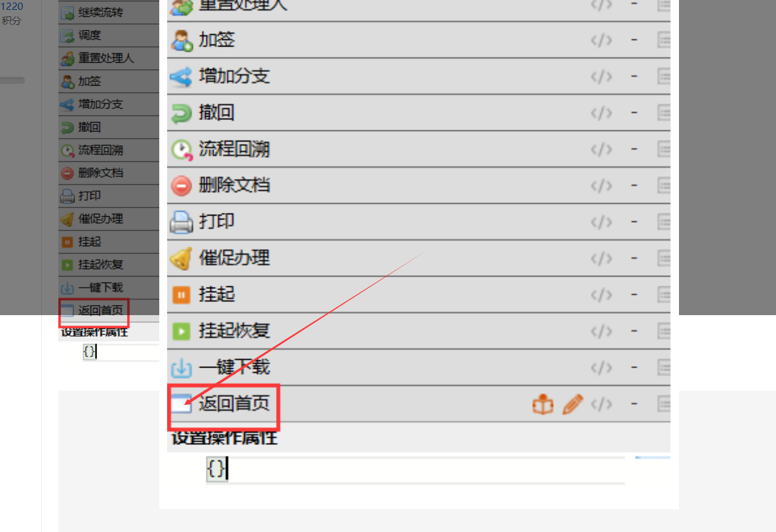Click the bell icon for 催促办理

[x=181, y=258]
